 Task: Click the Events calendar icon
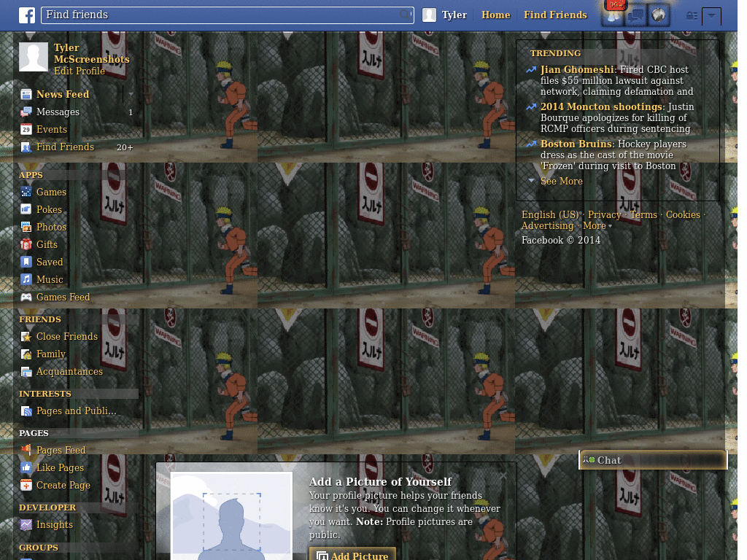point(26,130)
